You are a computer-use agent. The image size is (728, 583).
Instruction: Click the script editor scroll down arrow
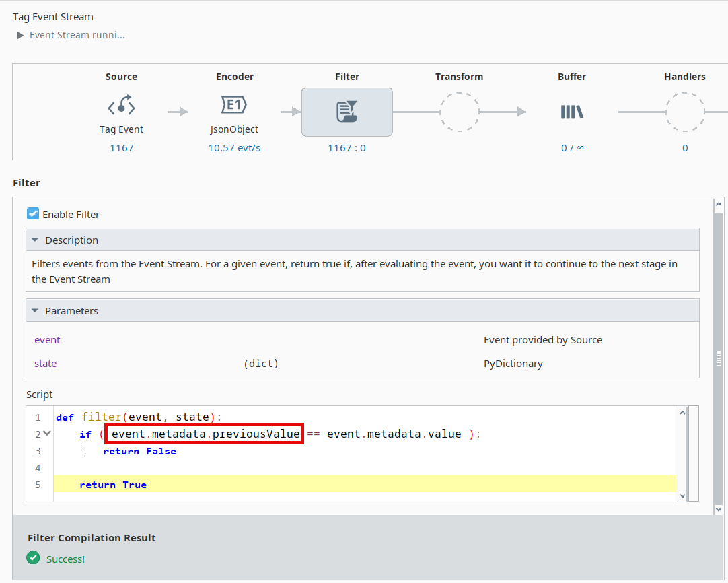point(682,495)
